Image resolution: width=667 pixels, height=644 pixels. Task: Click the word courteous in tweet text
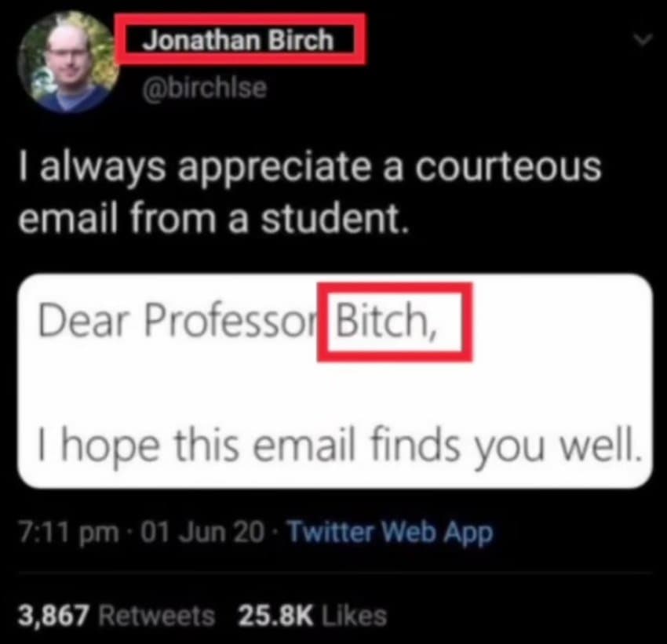[508, 166]
